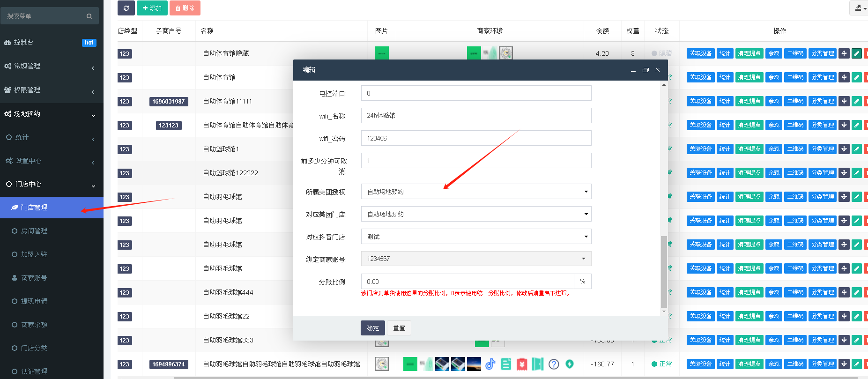The width and height of the screenshot is (868, 379).
Task: Open the 对应抖音门店 dropdown showing 测试
Action: [x=476, y=237]
